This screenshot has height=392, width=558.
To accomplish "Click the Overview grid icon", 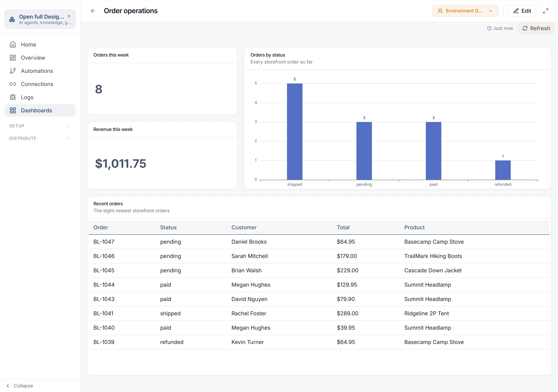I will point(13,58).
